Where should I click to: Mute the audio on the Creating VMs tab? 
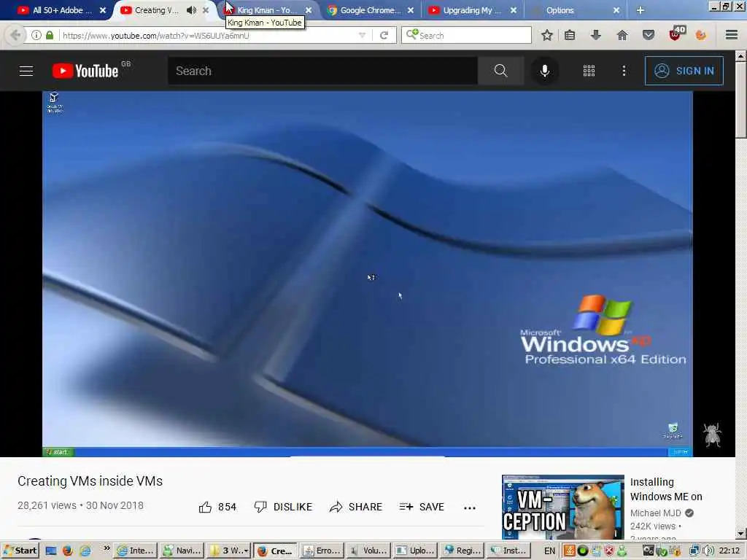[192, 10]
